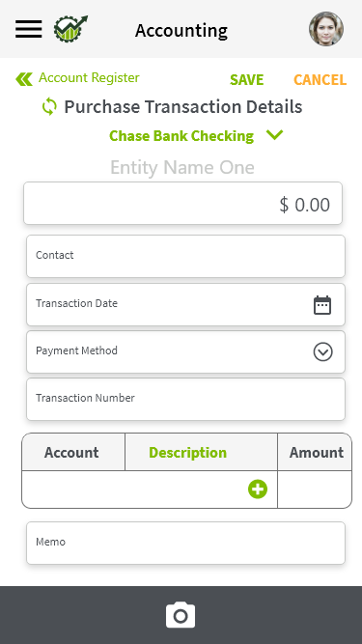Cancel the transaction edit
This screenshot has height=644, width=362.
320,80
